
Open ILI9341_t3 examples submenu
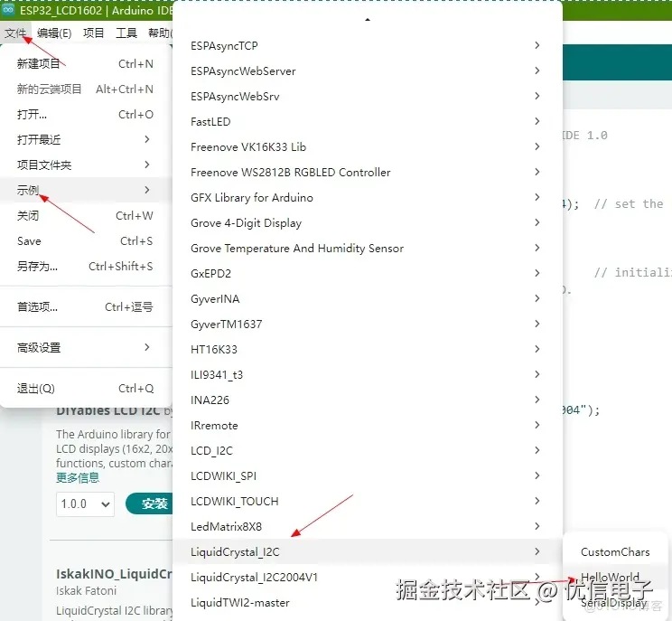(x=368, y=375)
